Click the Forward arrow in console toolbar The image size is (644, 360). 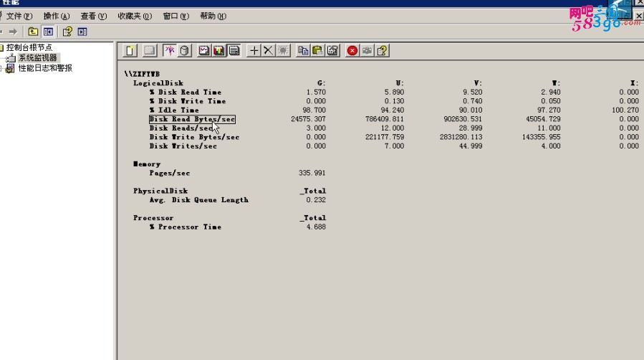13,32
